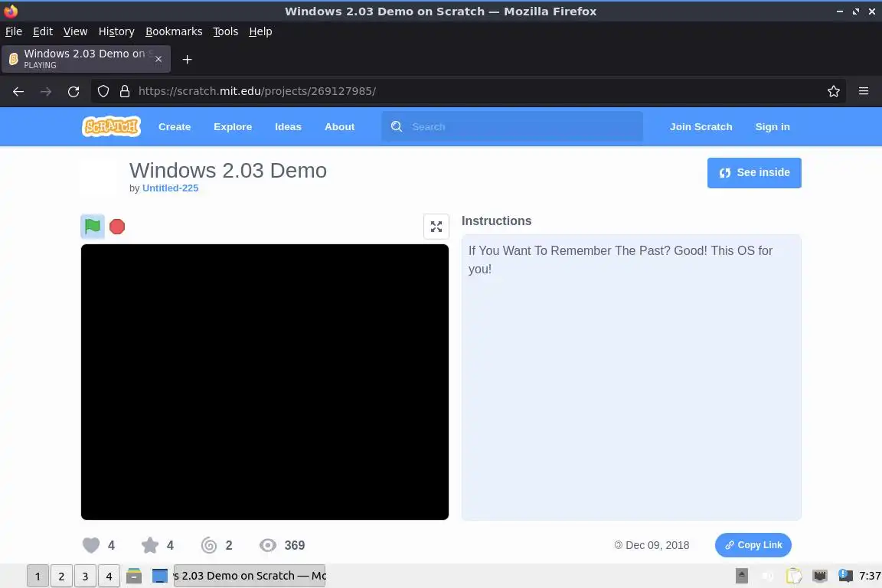Close the Windows 2.03 Demo tab
Image resolution: width=882 pixels, height=588 pixels.
click(158, 59)
